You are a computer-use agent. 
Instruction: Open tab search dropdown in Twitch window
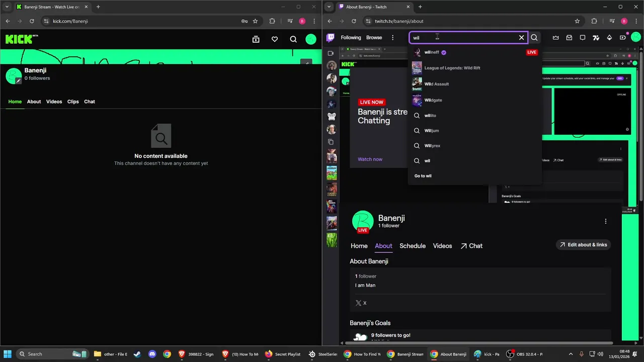click(329, 7)
